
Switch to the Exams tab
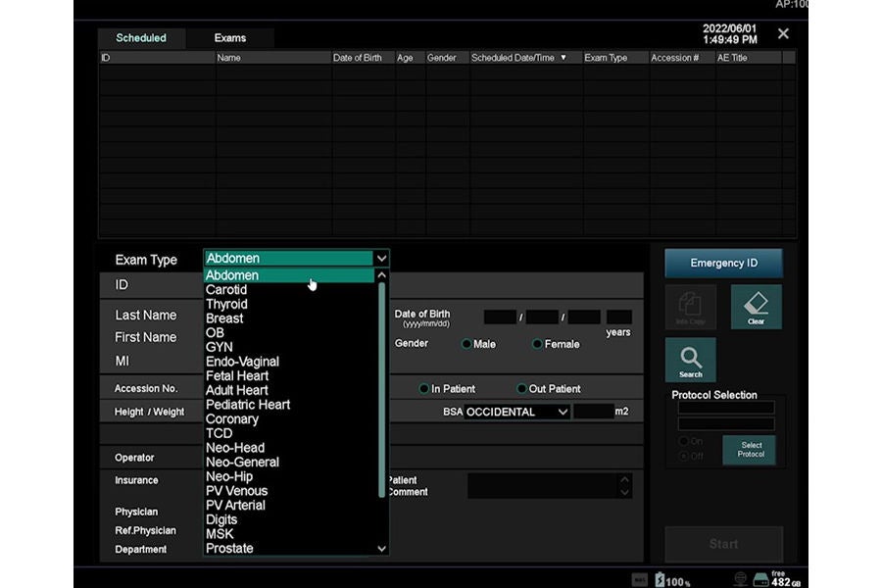click(230, 37)
